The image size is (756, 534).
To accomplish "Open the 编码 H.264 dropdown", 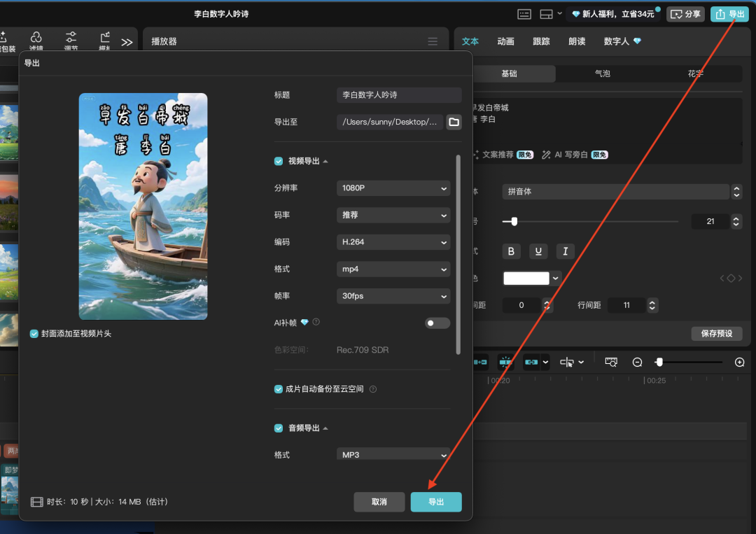I will [x=393, y=242].
